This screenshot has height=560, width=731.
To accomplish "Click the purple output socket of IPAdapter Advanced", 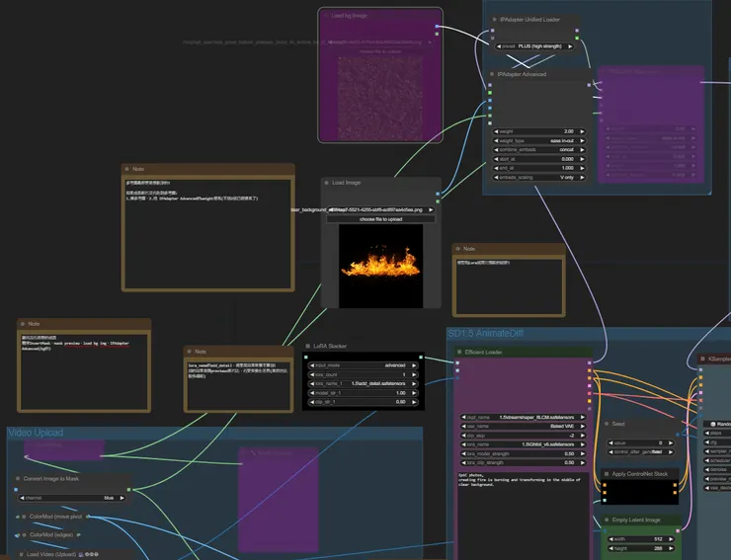I will coord(589,85).
